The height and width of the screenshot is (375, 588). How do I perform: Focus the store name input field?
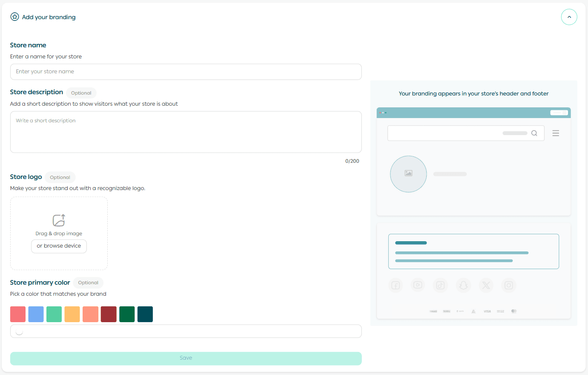pos(186,72)
